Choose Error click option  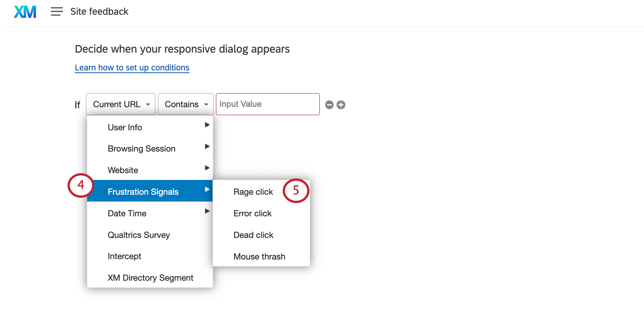252,214
